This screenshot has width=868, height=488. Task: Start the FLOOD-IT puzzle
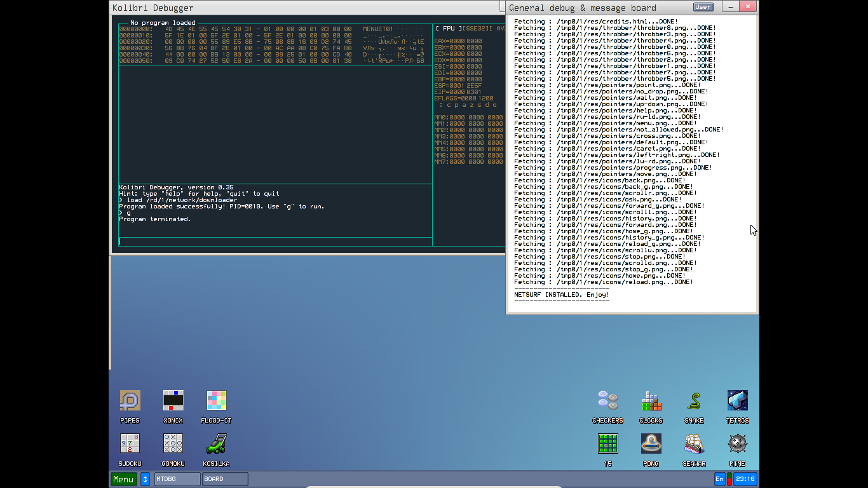tap(216, 400)
